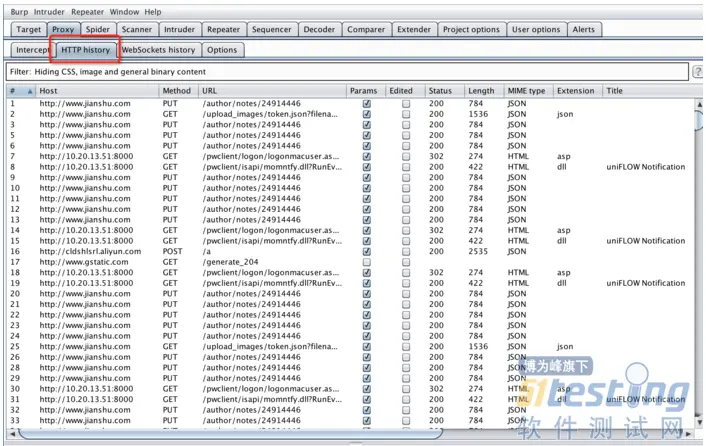The width and height of the screenshot is (706, 446).
Task: Open the Intruder menu in menu bar
Action: pos(49,12)
